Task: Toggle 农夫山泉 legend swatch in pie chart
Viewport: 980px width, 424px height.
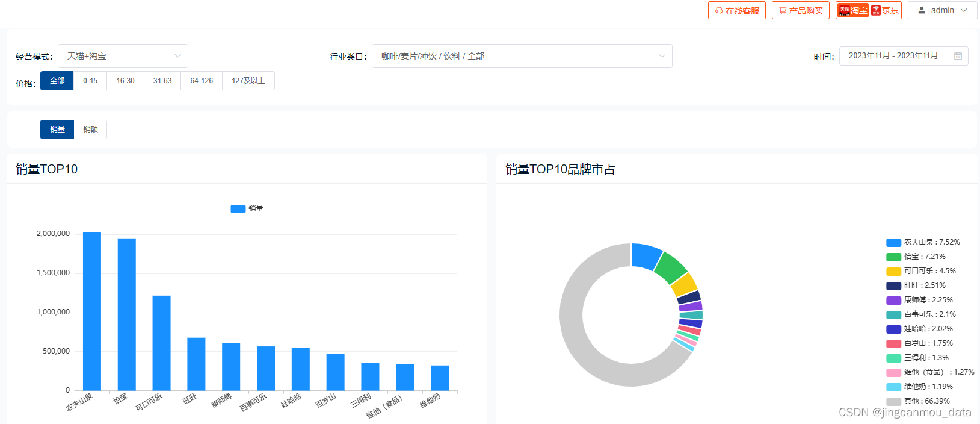Action: pos(893,242)
